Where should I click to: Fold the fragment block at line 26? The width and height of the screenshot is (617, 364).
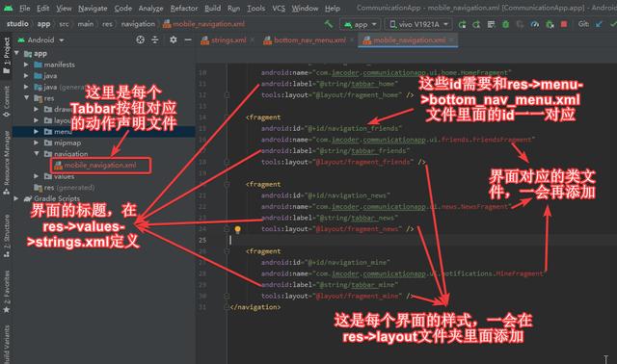tap(228, 251)
